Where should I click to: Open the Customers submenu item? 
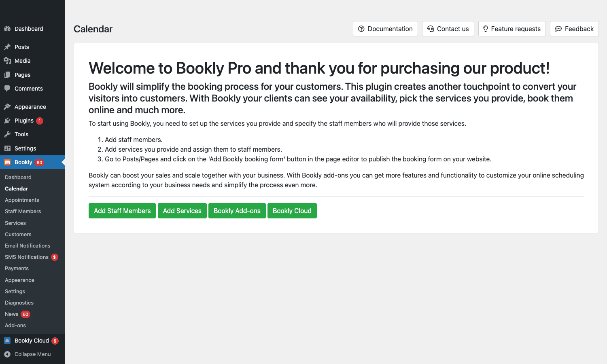point(32,234)
